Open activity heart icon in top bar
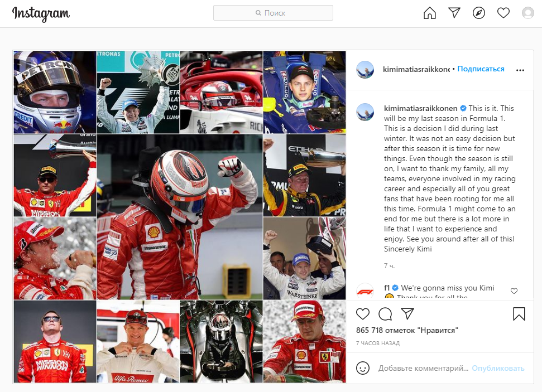 [503, 13]
